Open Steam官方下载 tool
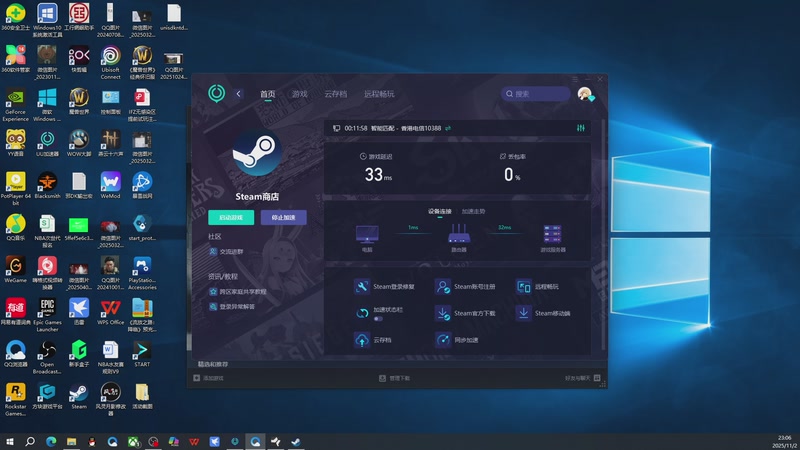Screen dimensions: 800x450 pyautogui.click(x=465, y=313)
